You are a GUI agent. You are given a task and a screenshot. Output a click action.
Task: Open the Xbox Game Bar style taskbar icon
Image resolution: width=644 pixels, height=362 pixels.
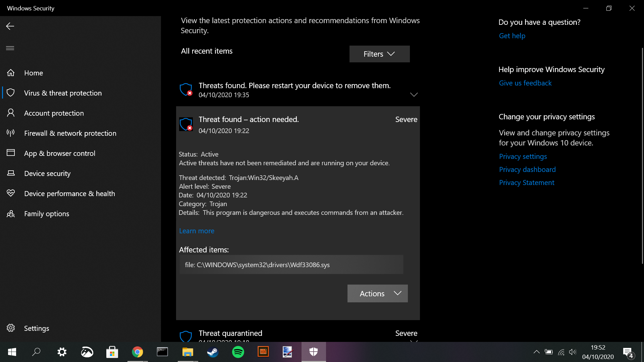(87, 352)
